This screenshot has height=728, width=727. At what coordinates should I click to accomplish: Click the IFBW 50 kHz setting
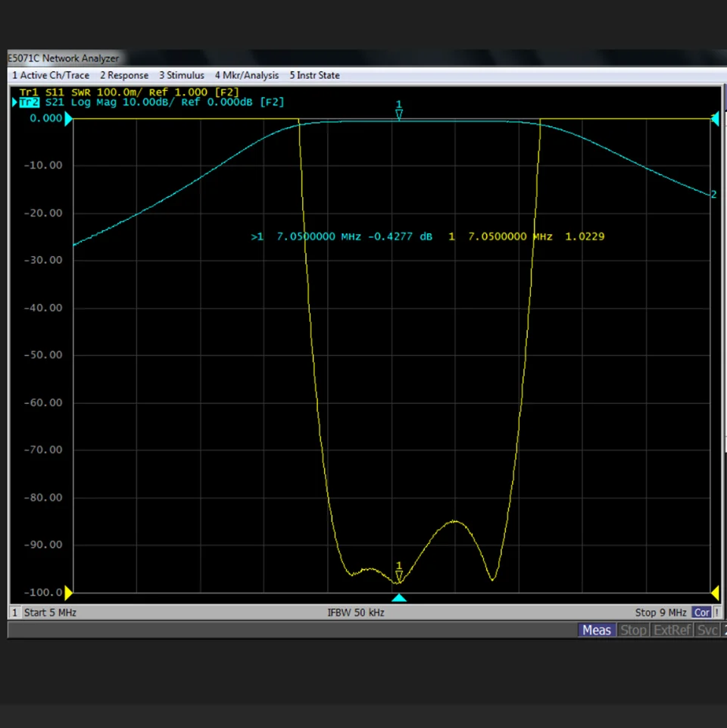click(356, 612)
